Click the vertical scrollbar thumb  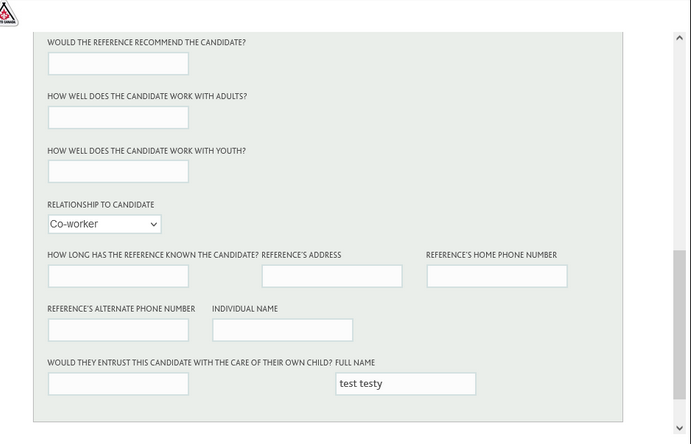pyautogui.click(x=679, y=325)
